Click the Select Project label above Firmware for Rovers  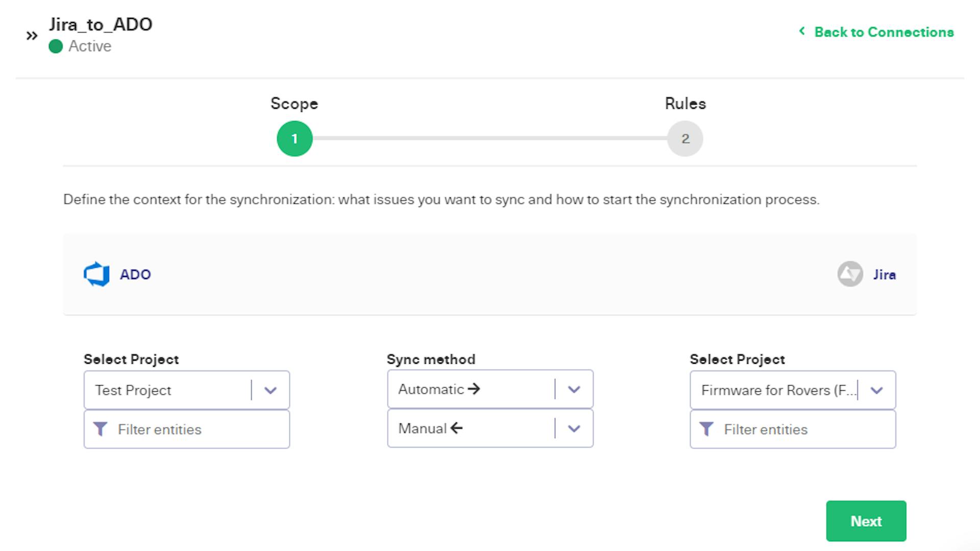click(x=738, y=359)
